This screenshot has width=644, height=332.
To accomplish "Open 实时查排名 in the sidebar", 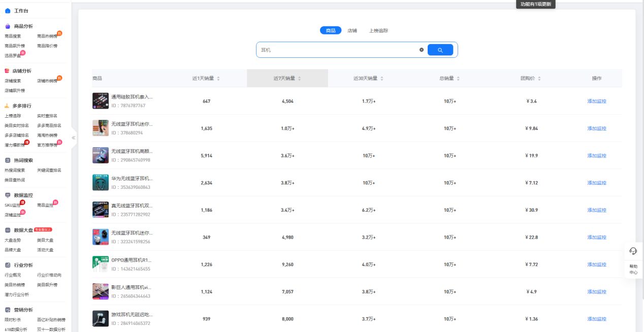I will [47, 116].
